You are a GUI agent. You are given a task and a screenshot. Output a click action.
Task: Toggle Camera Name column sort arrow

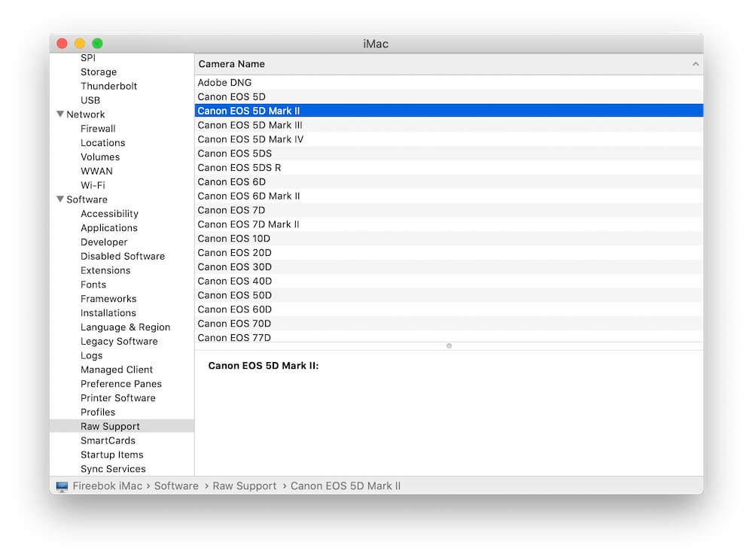click(695, 64)
